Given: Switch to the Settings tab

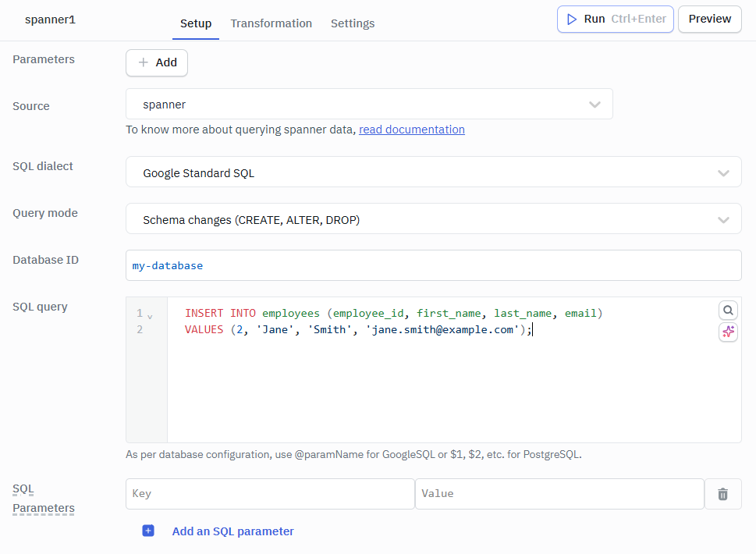Looking at the screenshot, I should [x=353, y=23].
